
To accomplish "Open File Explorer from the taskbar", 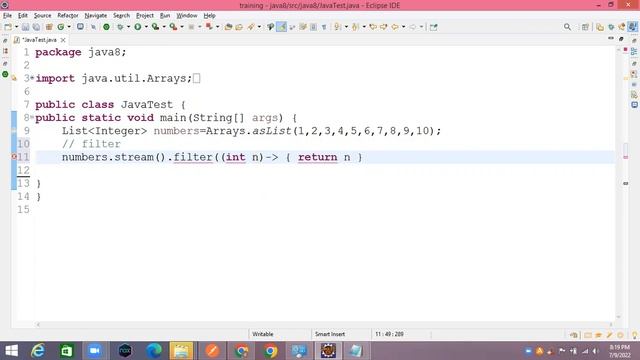I will (181, 351).
